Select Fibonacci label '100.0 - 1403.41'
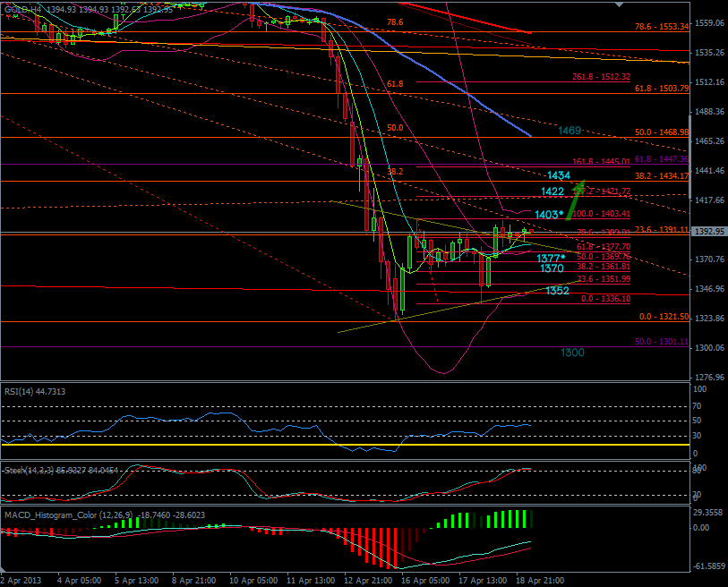This screenshot has height=587, width=728. [601, 214]
